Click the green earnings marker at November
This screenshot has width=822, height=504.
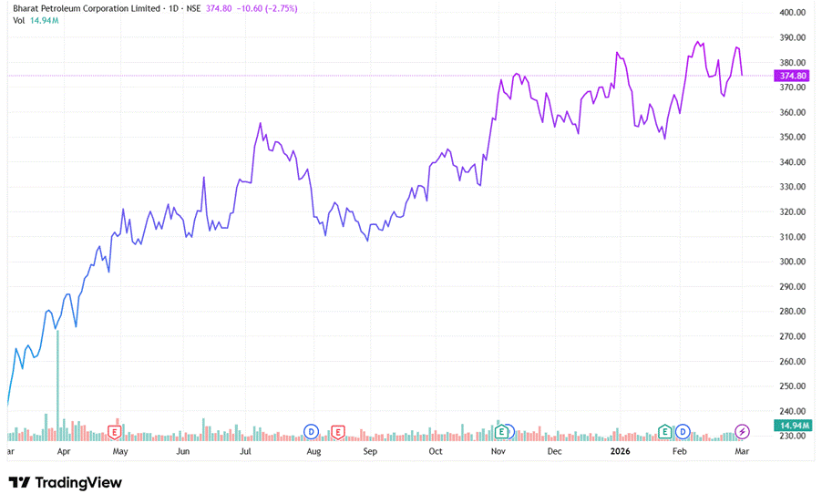[498, 431]
